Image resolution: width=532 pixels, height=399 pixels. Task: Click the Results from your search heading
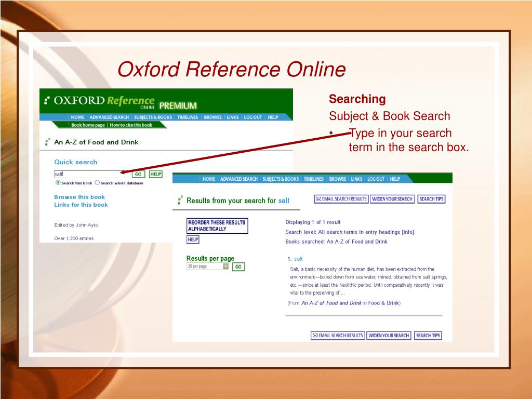(238, 201)
